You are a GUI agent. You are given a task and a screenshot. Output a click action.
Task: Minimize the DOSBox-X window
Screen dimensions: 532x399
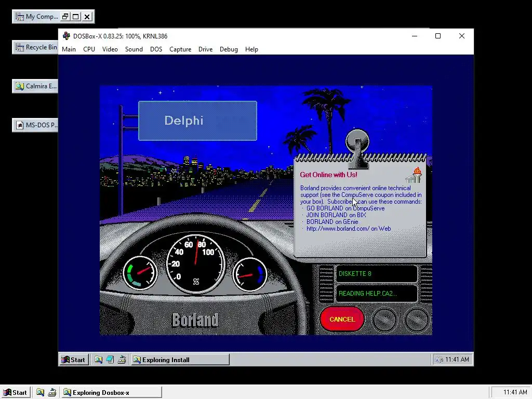pos(415,36)
